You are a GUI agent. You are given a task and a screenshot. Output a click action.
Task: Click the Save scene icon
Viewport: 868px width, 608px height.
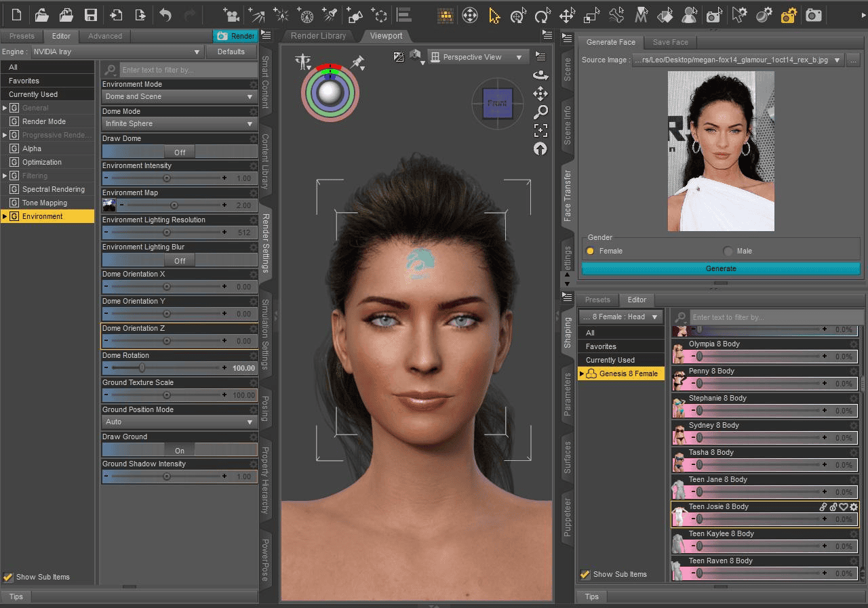click(92, 14)
